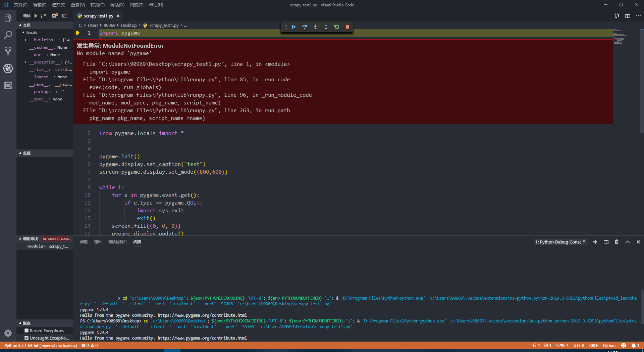Step out in debug toolbar
Image resolution: width=644 pixels, height=352 pixels.
326,27
